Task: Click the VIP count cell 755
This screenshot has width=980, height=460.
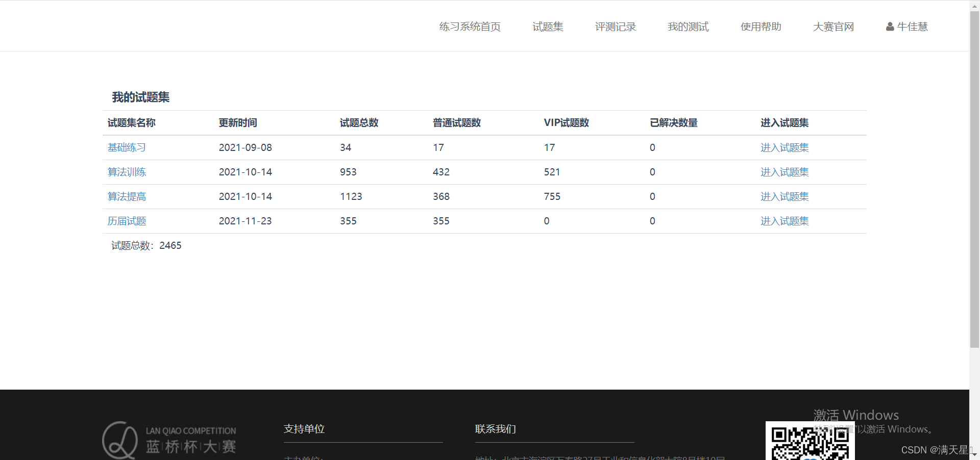Action: [x=552, y=196]
